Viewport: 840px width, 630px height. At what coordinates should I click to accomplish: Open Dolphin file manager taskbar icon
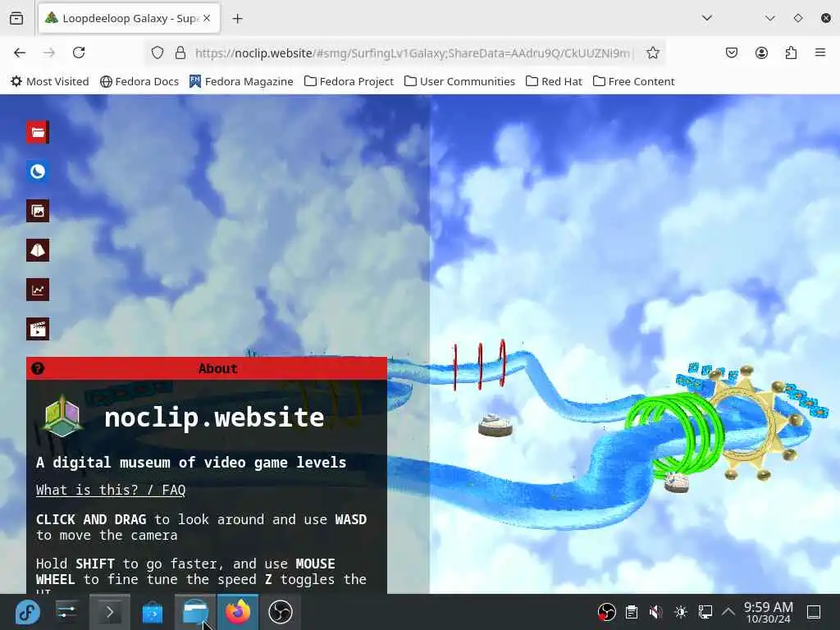click(195, 612)
